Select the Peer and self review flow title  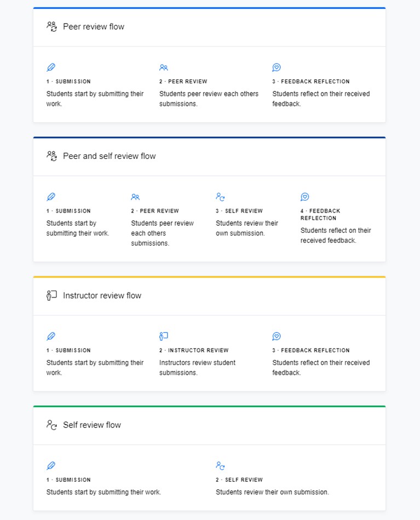pos(110,156)
